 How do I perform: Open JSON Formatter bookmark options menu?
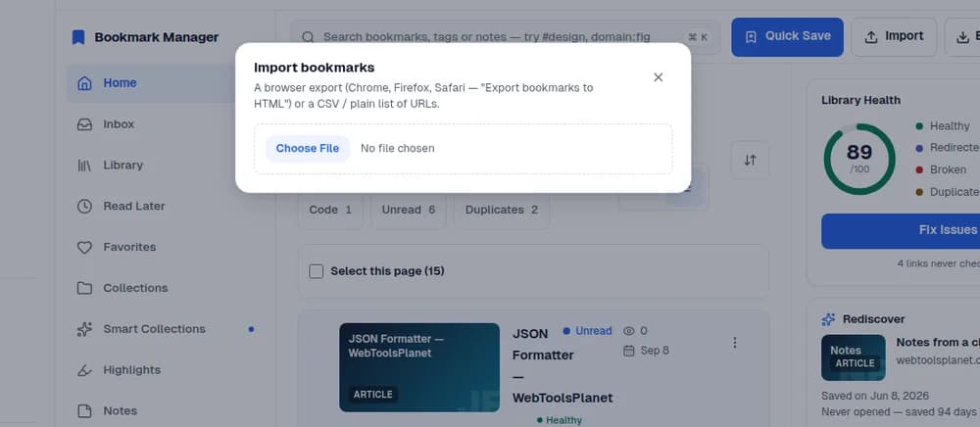(735, 343)
